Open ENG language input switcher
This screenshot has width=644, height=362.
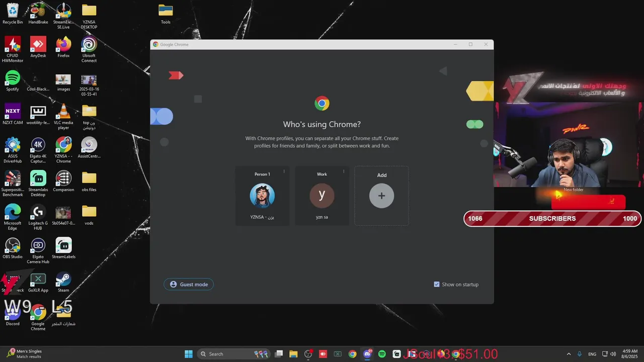click(x=592, y=354)
